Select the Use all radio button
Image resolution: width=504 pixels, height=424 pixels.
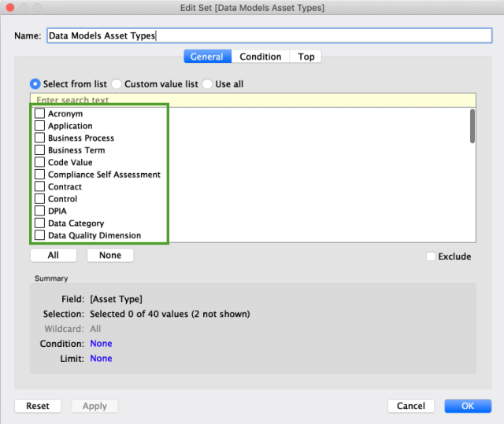(x=208, y=83)
